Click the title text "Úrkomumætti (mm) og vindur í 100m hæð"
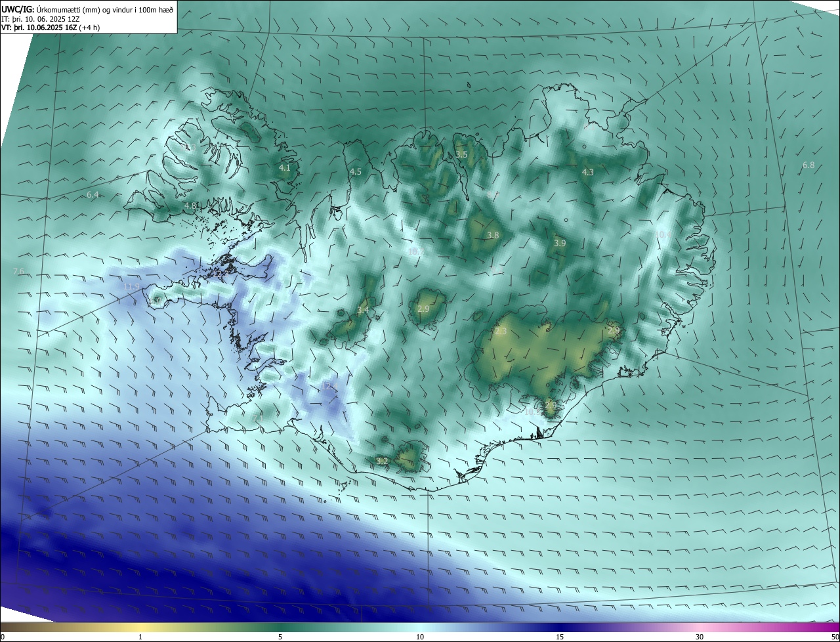Screen dimensions: 840x642 [104, 11]
